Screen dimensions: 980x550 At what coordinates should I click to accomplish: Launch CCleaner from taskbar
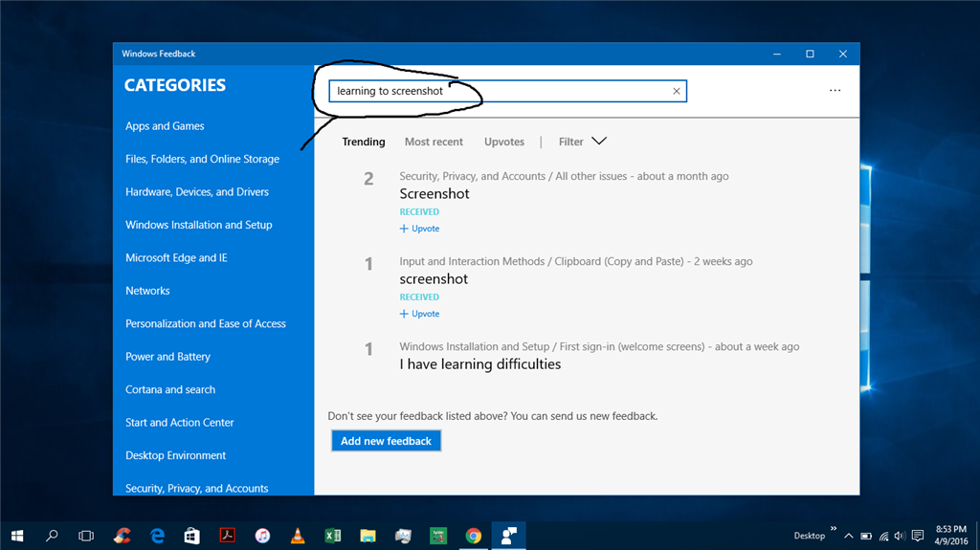(x=122, y=536)
